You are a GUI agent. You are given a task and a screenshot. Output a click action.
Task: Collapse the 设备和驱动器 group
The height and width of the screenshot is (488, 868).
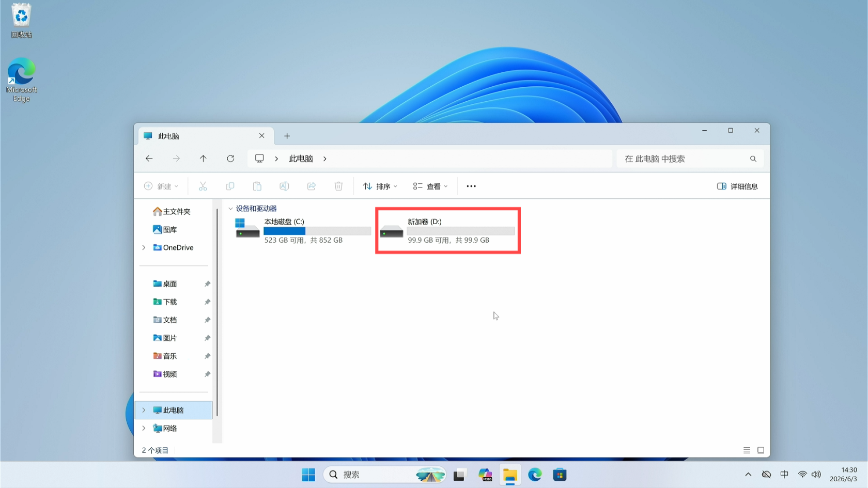coord(230,209)
